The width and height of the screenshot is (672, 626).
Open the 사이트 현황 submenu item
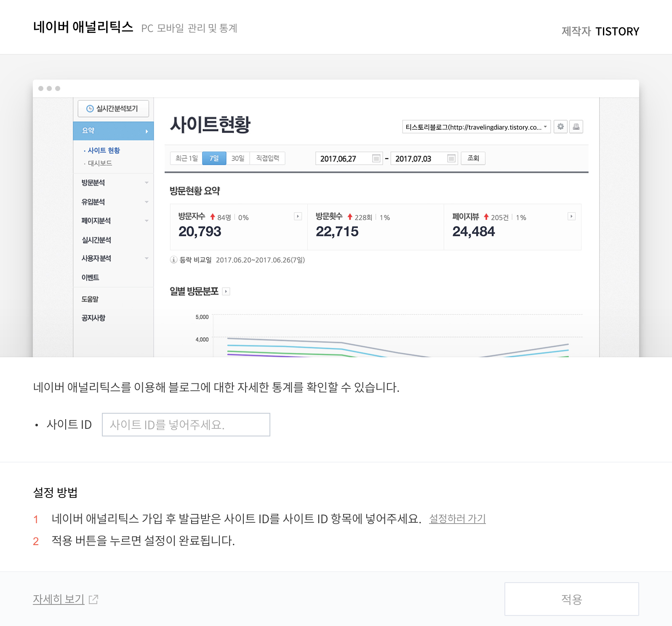click(104, 150)
